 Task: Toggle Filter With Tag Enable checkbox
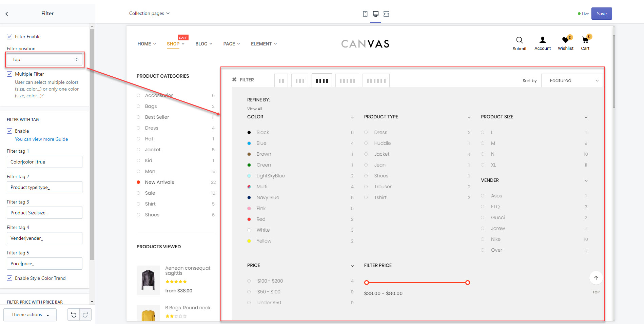[x=9, y=131]
